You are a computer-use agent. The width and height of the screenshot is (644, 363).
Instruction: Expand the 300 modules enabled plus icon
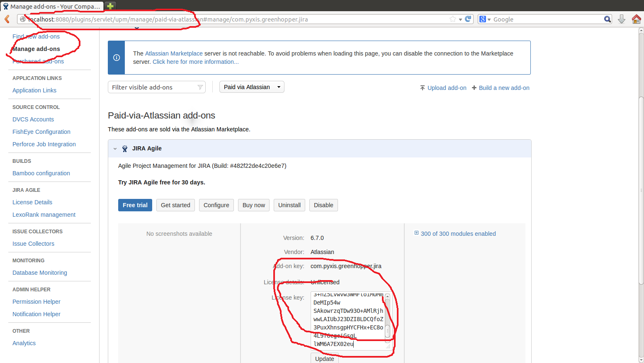416,233
